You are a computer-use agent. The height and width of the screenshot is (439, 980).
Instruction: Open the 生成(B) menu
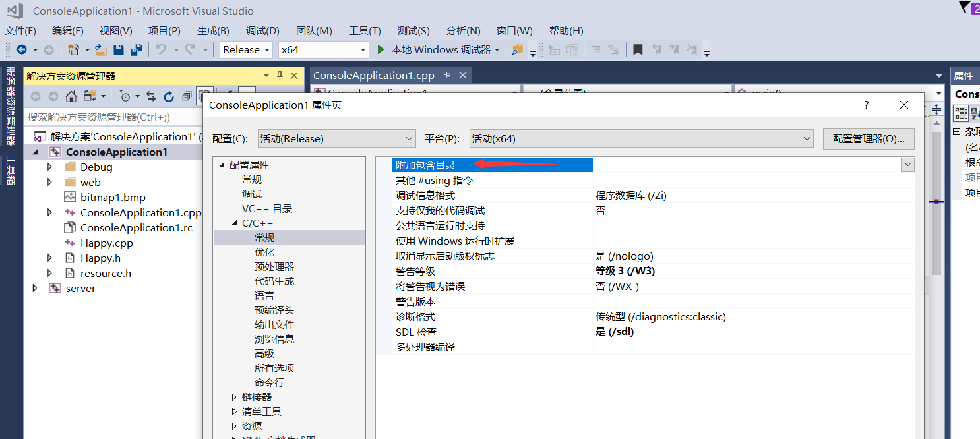tap(213, 31)
